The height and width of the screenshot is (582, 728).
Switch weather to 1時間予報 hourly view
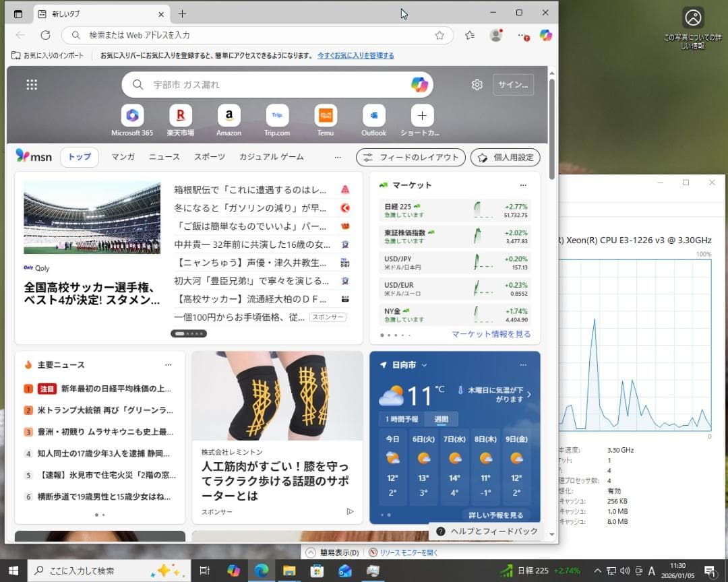tap(402, 418)
